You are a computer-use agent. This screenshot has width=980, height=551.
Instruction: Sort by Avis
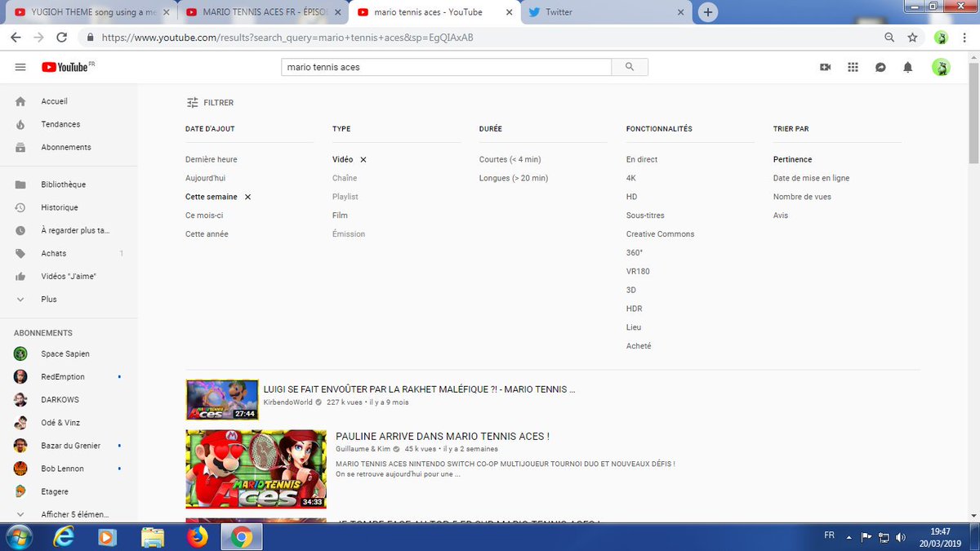tap(781, 216)
